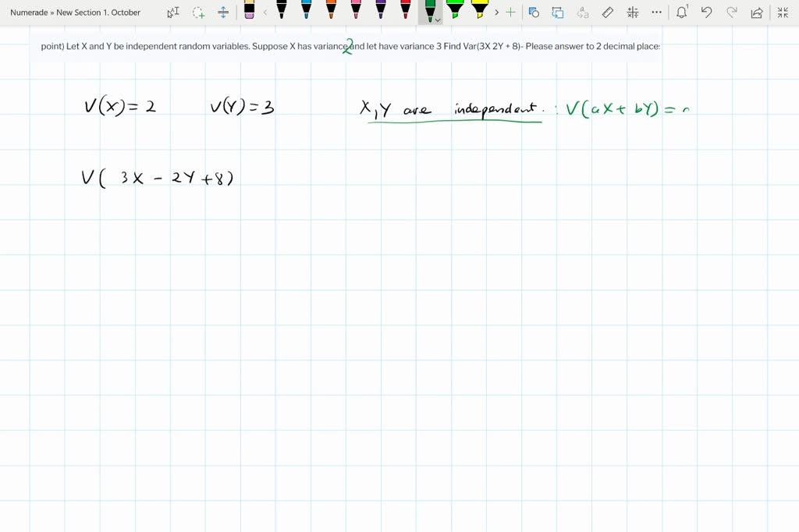Expand more pens with the right chevron
Viewport: 799px width, 532px height.
(495, 12)
